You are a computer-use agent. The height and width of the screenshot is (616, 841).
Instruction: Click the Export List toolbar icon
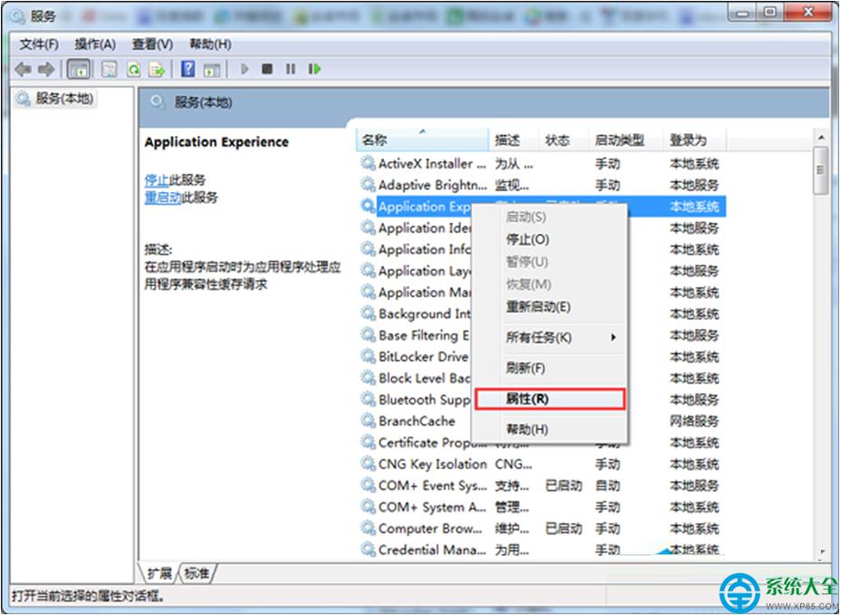coord(157,69)
